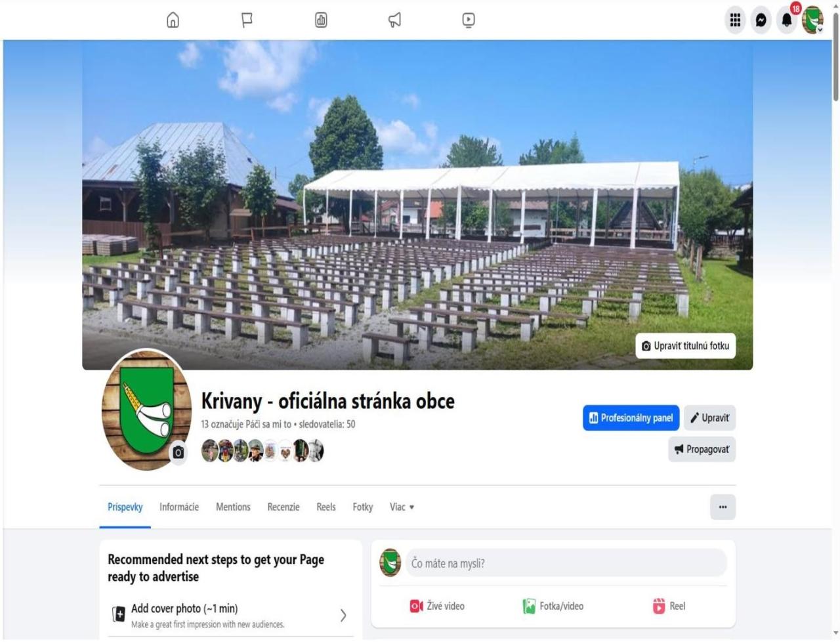Open the Home feed icon
The height and width of the screenshot is (642, 840).
[x=173, y=20]
